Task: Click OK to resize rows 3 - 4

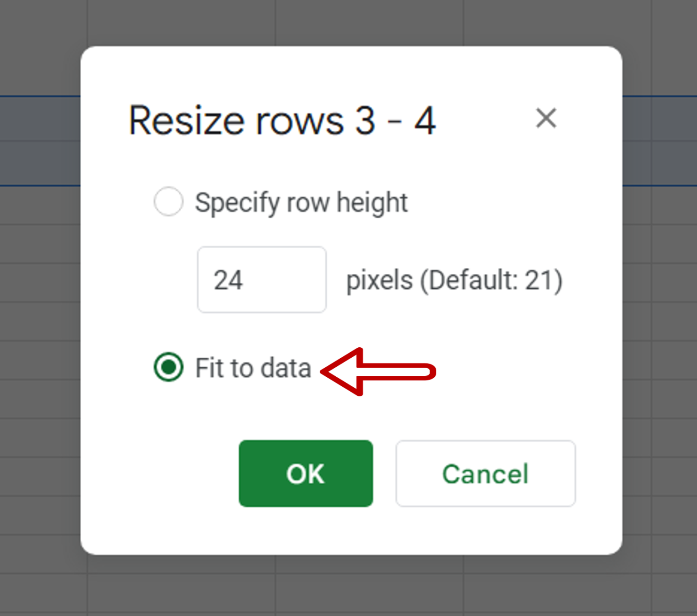Action: tap(305, 473)
